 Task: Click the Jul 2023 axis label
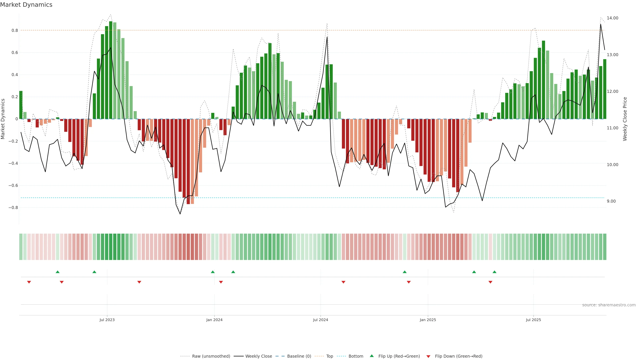point(107,320)
